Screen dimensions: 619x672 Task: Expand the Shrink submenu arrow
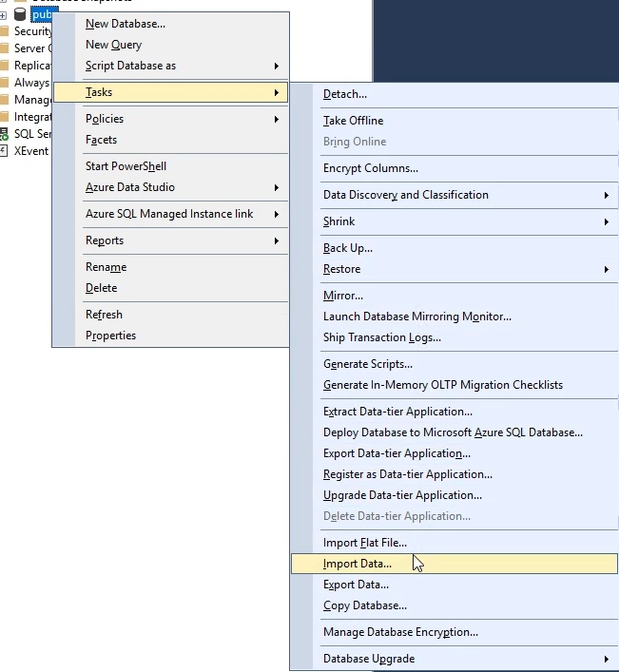click(x=606, y=222)
